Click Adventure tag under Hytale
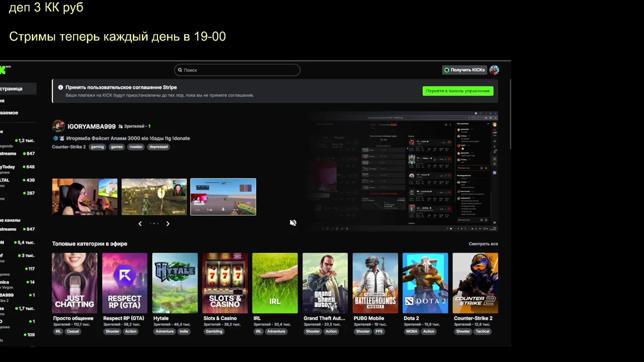644x362 pixels. click(165, 331)
